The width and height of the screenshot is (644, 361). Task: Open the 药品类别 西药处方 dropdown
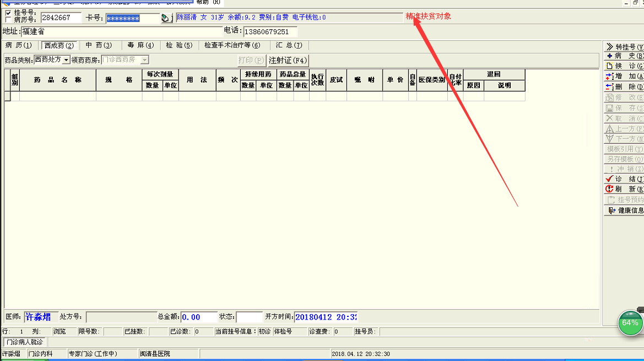tap(66, 60)
